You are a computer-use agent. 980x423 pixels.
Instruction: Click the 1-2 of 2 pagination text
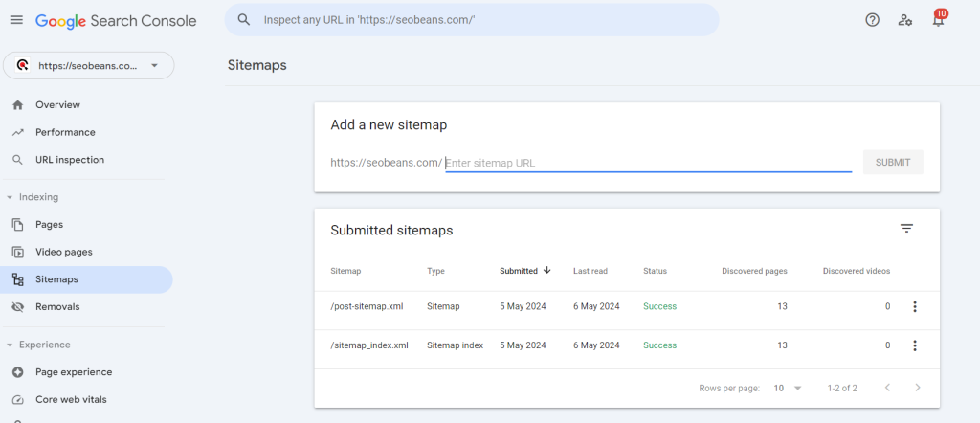[x=842, y=388]
